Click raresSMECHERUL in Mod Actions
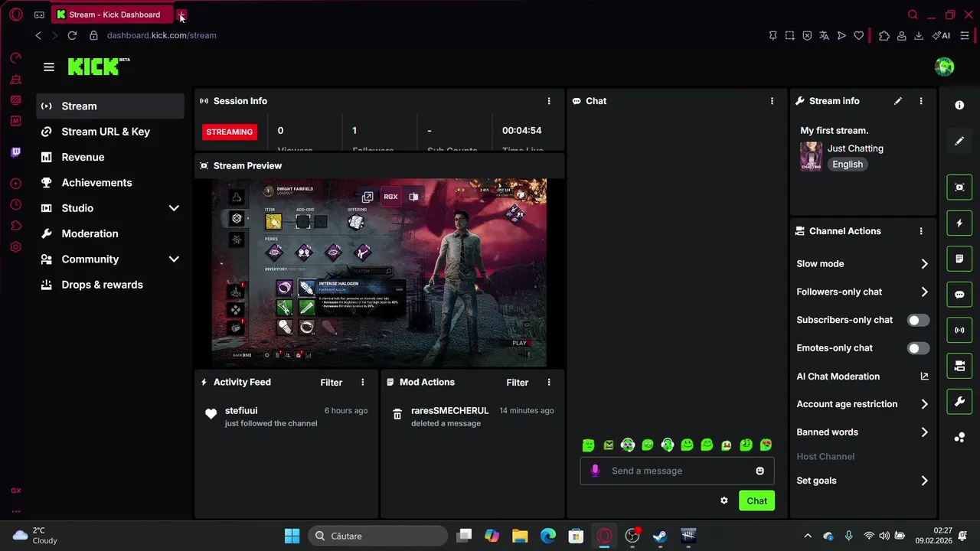The image size is (980, 551). [449, 411]
